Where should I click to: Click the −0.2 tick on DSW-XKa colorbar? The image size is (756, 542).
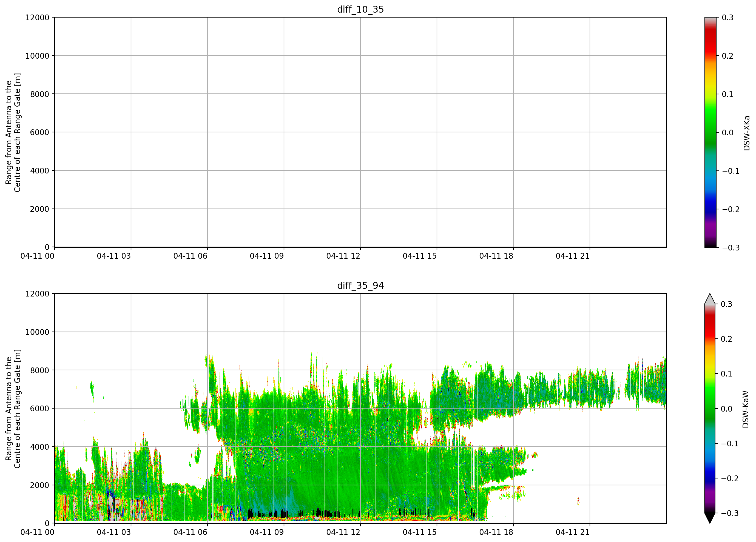[731, 209]
